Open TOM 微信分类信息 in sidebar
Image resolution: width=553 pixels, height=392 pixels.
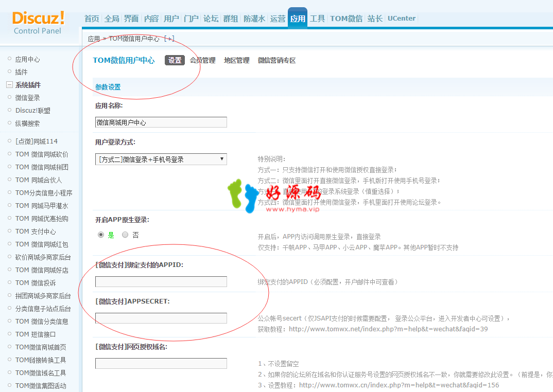pos(42,322)
